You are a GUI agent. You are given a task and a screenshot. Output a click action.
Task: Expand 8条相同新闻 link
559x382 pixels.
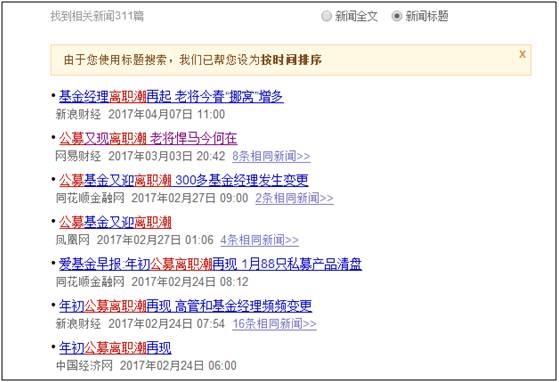coord(271,156)
